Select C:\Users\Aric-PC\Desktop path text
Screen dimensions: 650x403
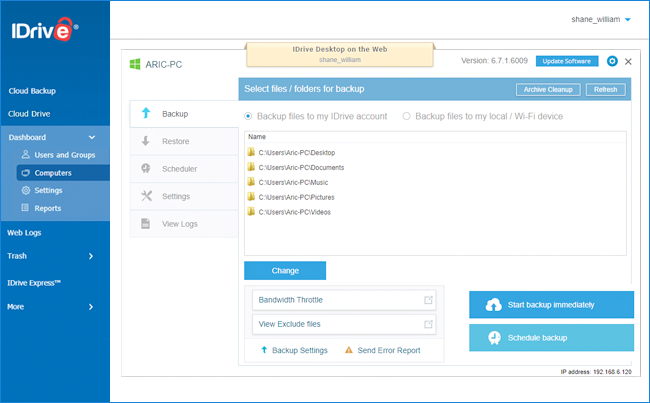[x=297, y=153]
